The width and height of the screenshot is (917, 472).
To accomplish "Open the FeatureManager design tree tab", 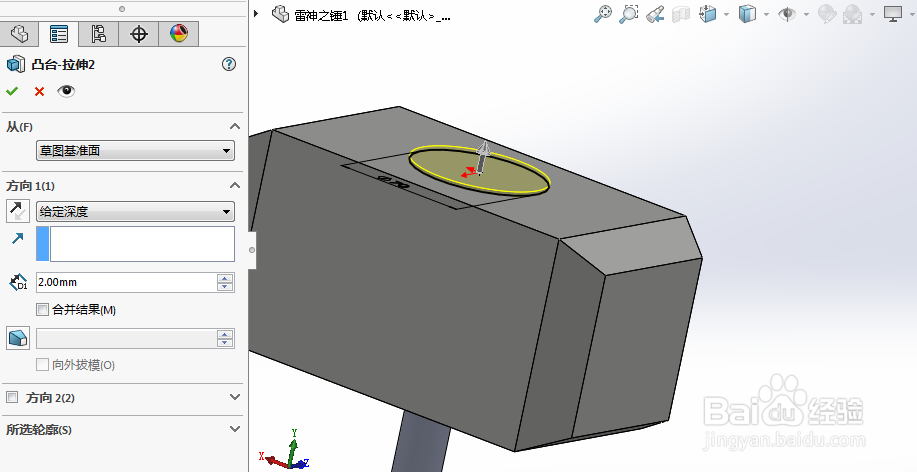I will [19, 33].
